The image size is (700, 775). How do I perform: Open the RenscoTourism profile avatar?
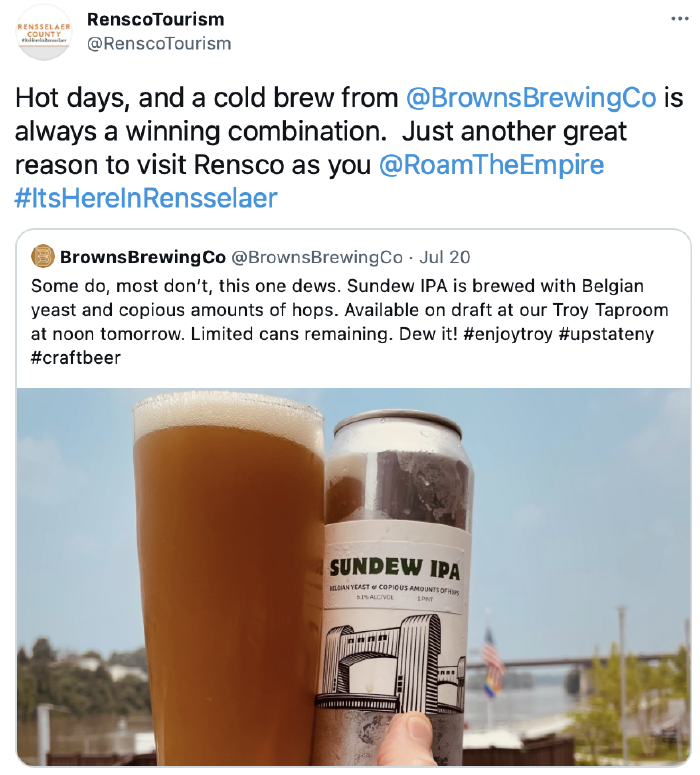44,32
